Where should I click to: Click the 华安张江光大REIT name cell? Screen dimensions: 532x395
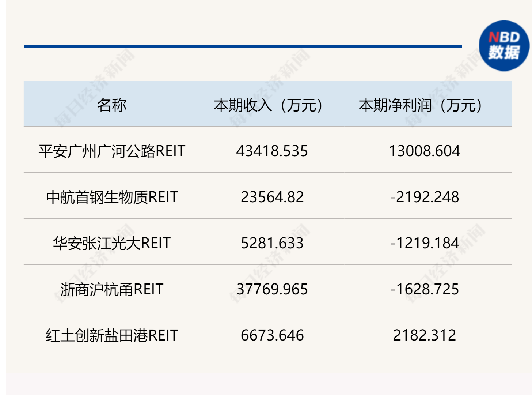tap(112, 243)
